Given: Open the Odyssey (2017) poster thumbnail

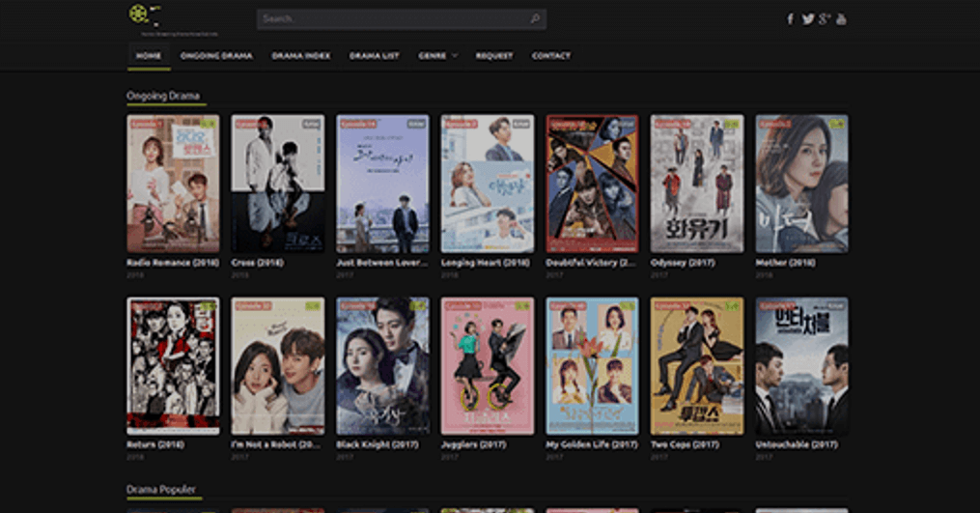Looking at the screenshot, I should (x=697, y=184).
